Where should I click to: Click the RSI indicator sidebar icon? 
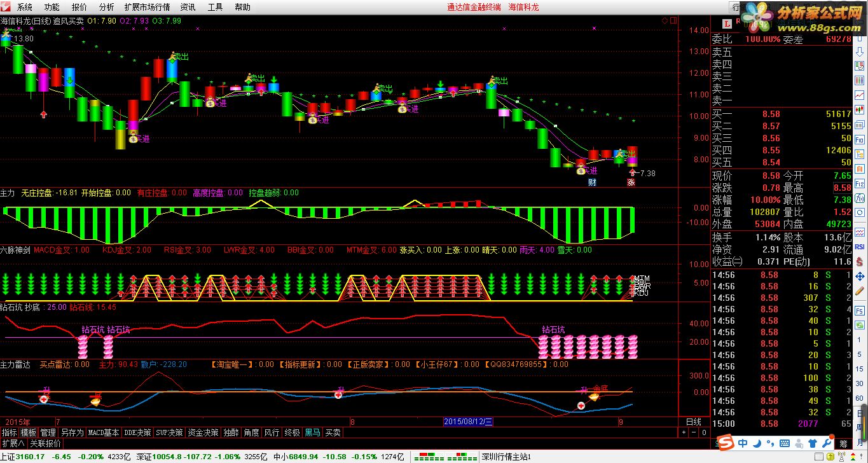click(x=859, y=247)
